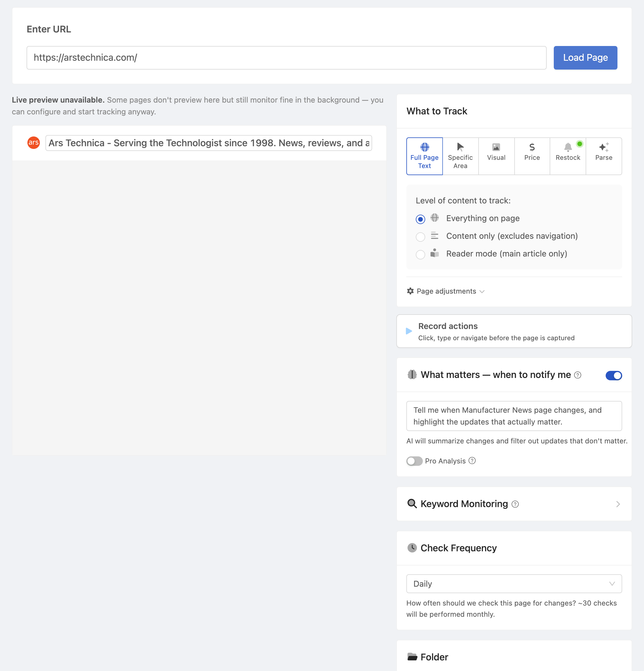
Task: Open help icon next to Pro Analysis
Action: (472, 461)
